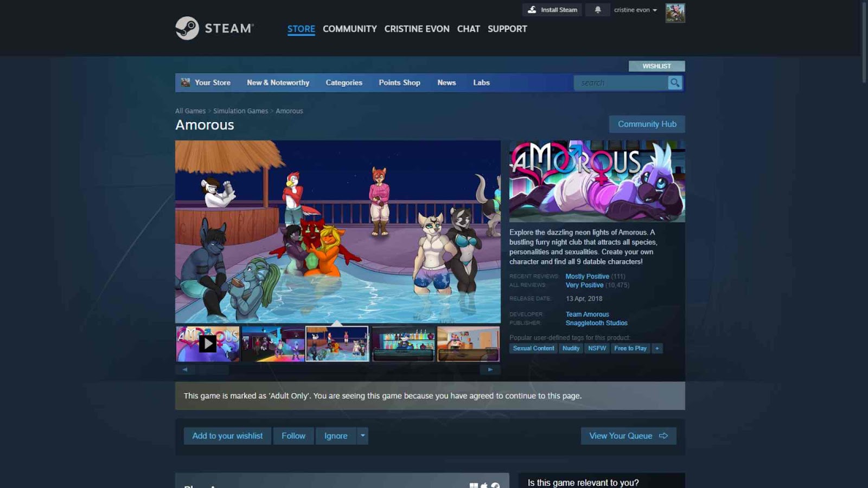Click the Adult Only notice text

[x=382, y=396]
